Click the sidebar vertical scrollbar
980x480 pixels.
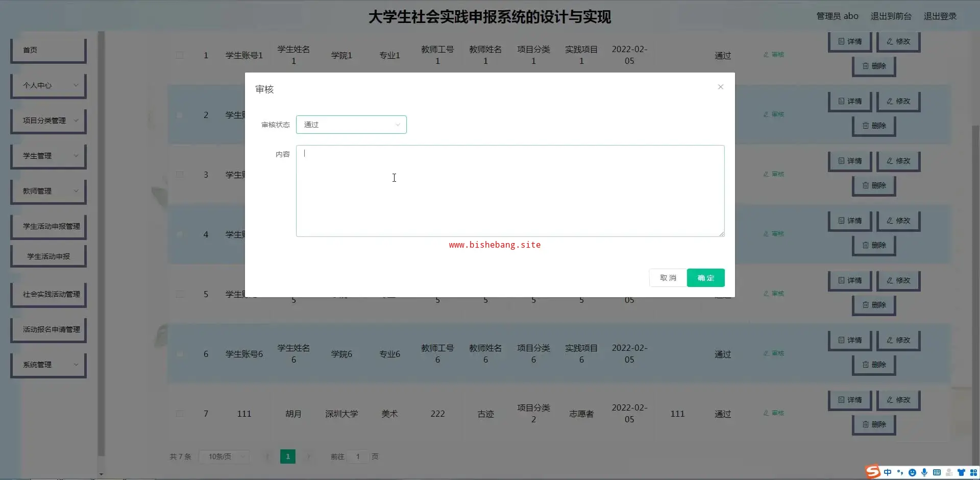point(101,245)
